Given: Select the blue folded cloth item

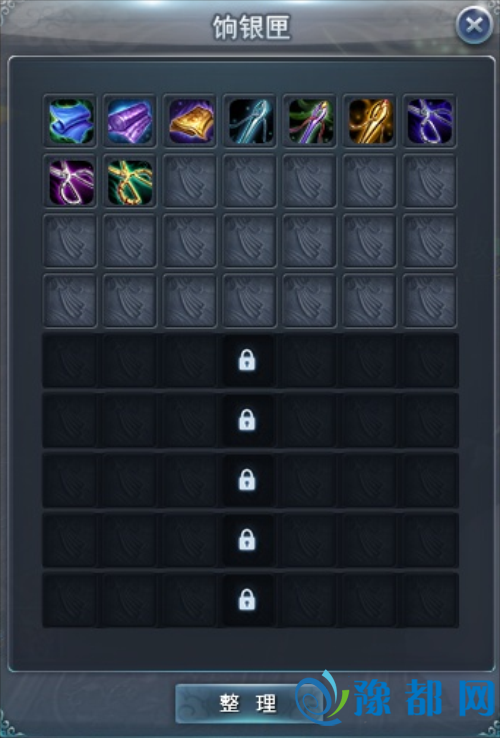Looking at the screenshot, I should coord(71,121).
